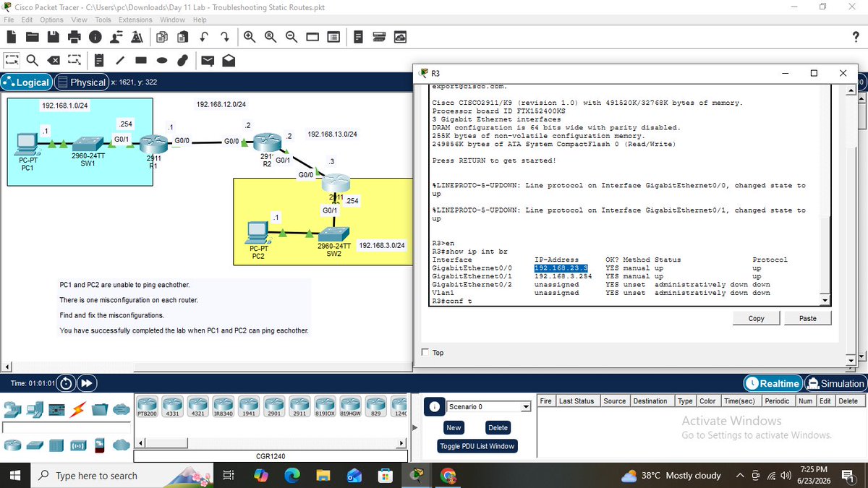Viewport: 868px width, 488px height.
Task: Undo the last action
Action: (x=205, y=36)
